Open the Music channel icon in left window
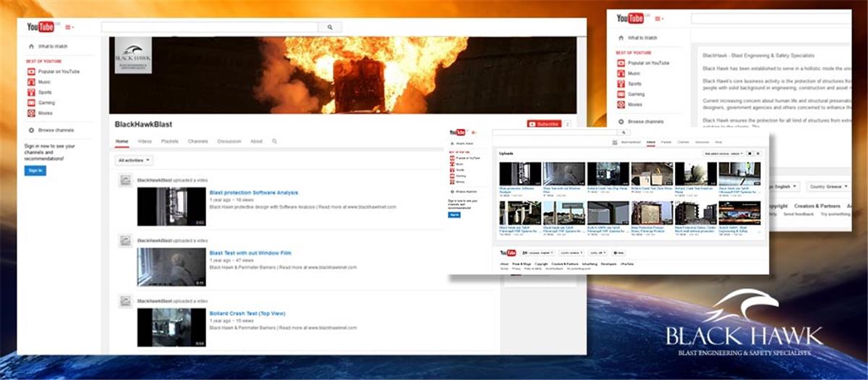 pyautogui.click(x=30, y=83)
